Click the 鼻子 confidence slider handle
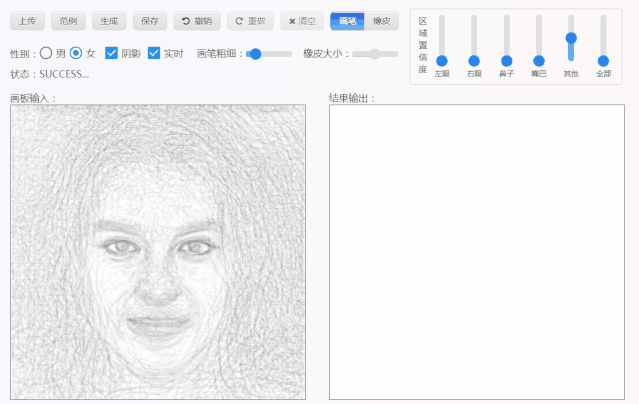 pos(506,61)
